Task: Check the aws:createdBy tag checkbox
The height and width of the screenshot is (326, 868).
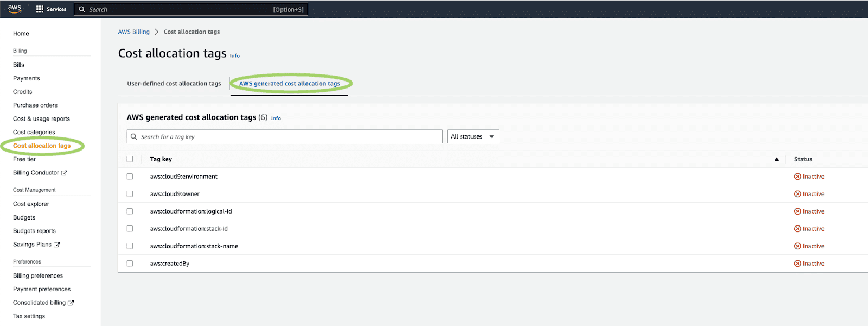Action: pos(130,264)
